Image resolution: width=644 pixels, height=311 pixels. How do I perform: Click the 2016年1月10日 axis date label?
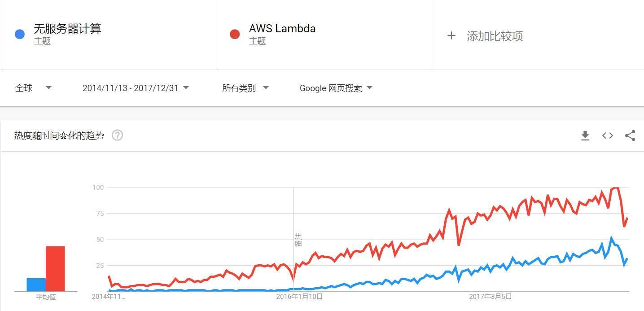(299, 297)
